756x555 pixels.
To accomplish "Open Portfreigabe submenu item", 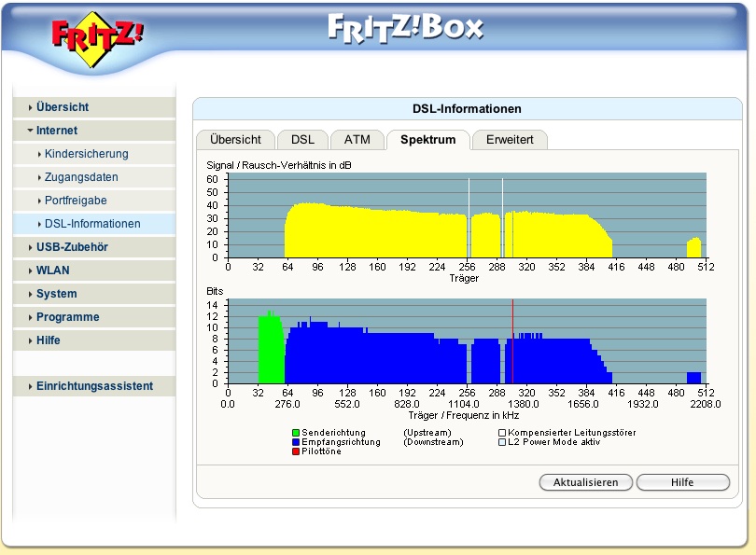I will click(x=94, y=201).
